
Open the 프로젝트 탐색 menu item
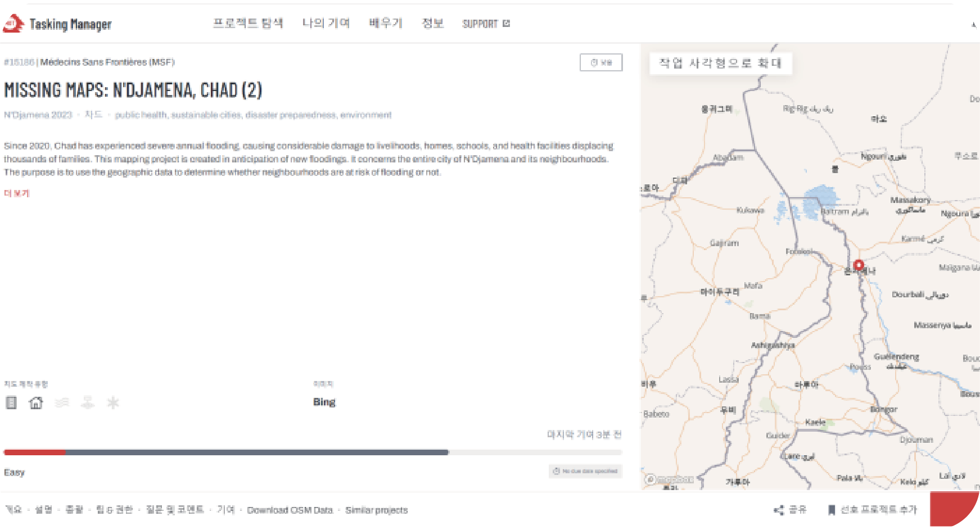(248, 23)
